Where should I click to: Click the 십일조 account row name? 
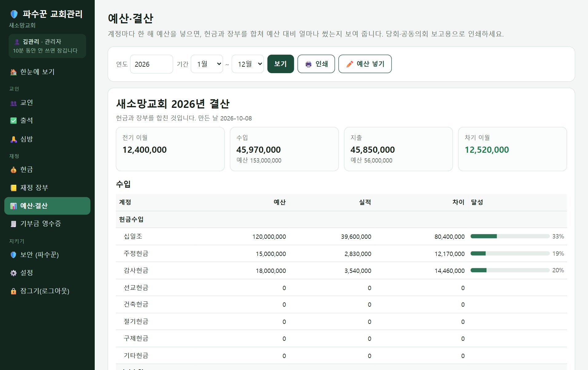pyautogui.click(x=133, y=236)
